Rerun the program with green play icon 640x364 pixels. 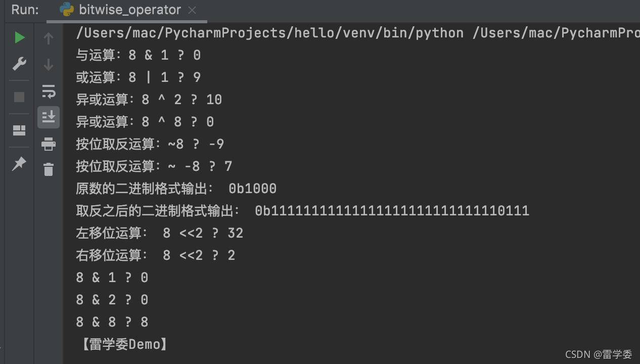(x=19, y=37)
